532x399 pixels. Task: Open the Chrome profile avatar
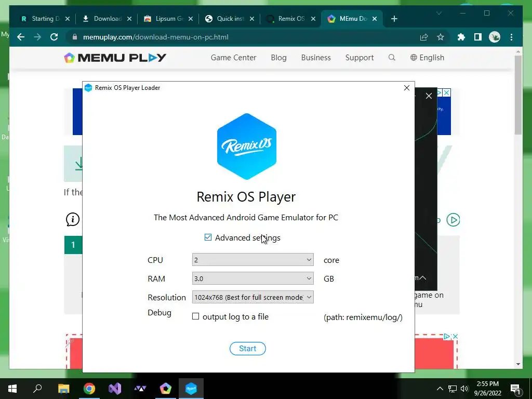point(495,37)
